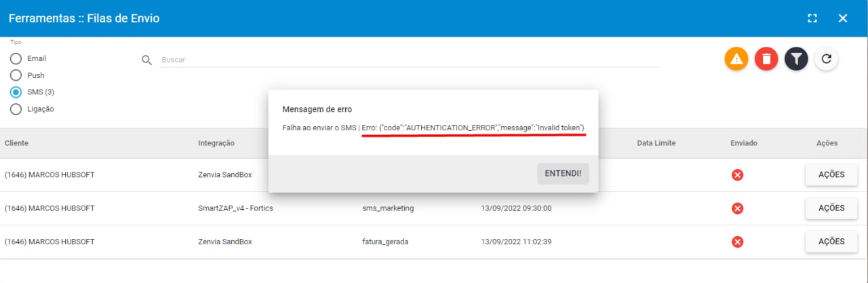Click the Mensagem de erro dialog title
The width and height of the screenshot is (868, 283).
(317, 109)
